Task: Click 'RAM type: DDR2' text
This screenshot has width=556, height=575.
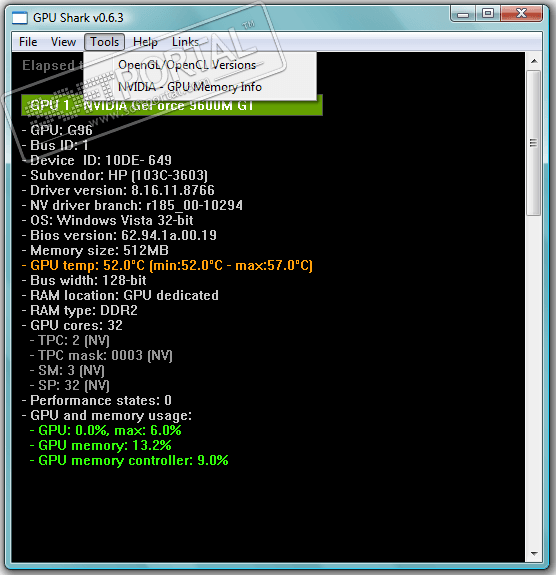Action: [79, 311]
